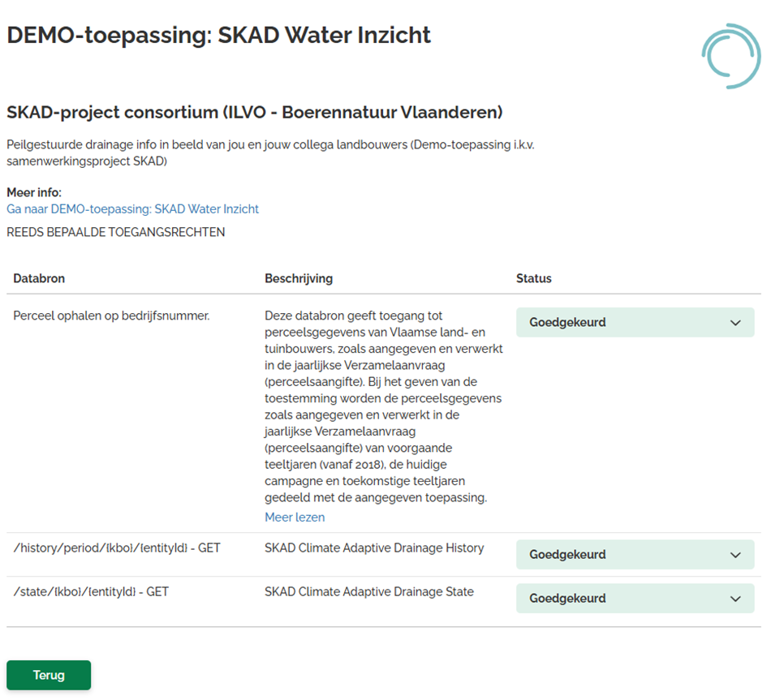Click 'SKAD Climate Adaptive Drainage State' description
This screenshot has height=700, width=767.
coord(369,592)
